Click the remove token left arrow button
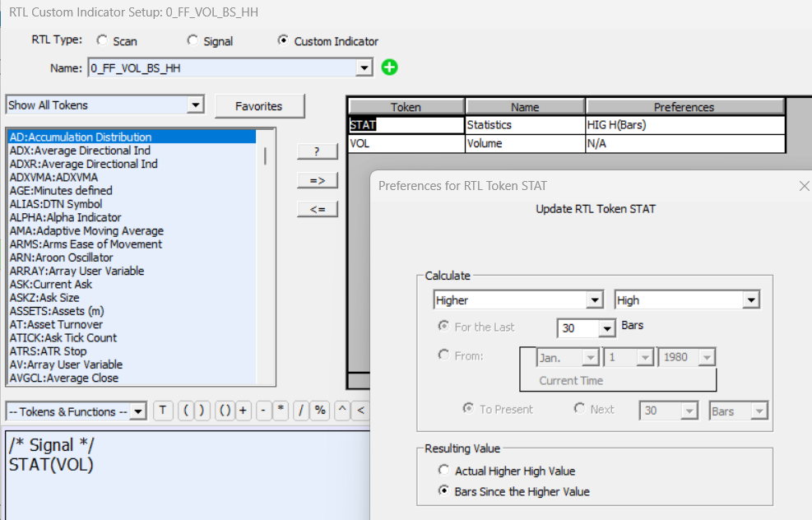Image resolution: width=812 pixels, height=520 pixels. tap(318, 209)
